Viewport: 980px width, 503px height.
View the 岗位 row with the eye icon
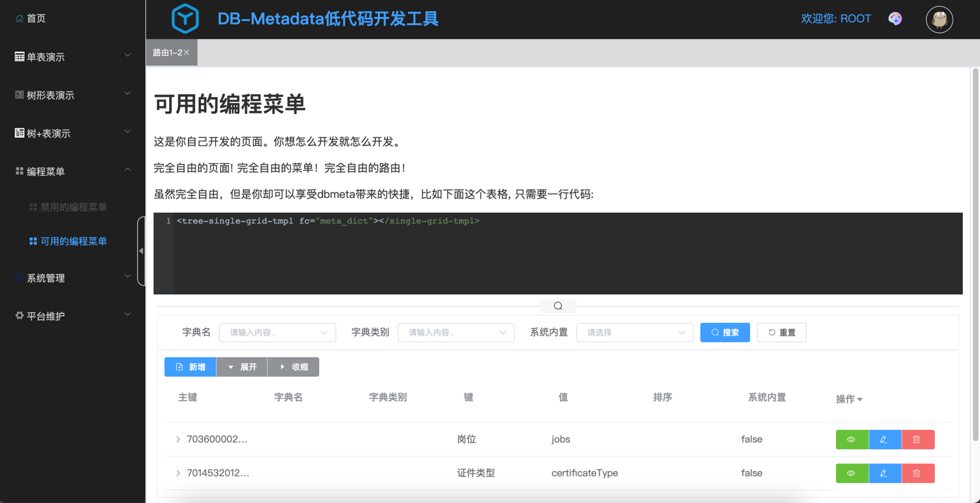pyautogui.click(x=852, y=440)
